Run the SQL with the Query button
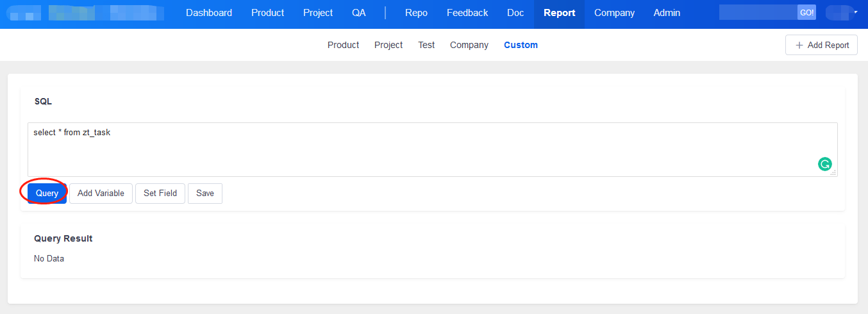The width and height of the screenshot is (868, 314). [47, 193]
